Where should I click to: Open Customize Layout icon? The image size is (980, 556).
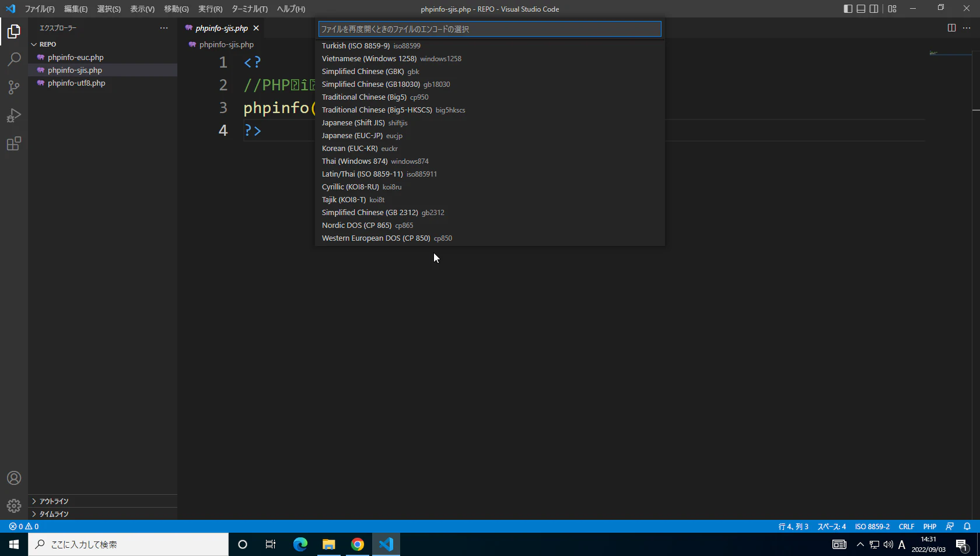click(x=892, y=9)
